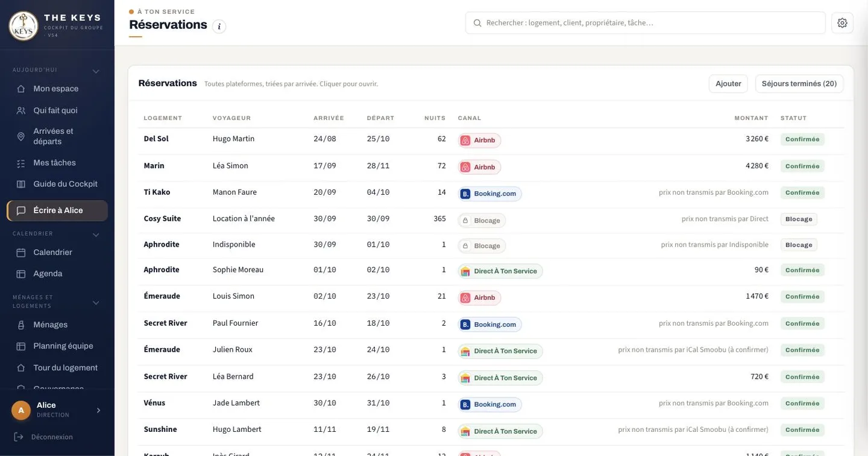Click the Blocage status for Indisponible row
Viewport: 868px width, 456px height.
pyautogui.click(x=799, y=245)
